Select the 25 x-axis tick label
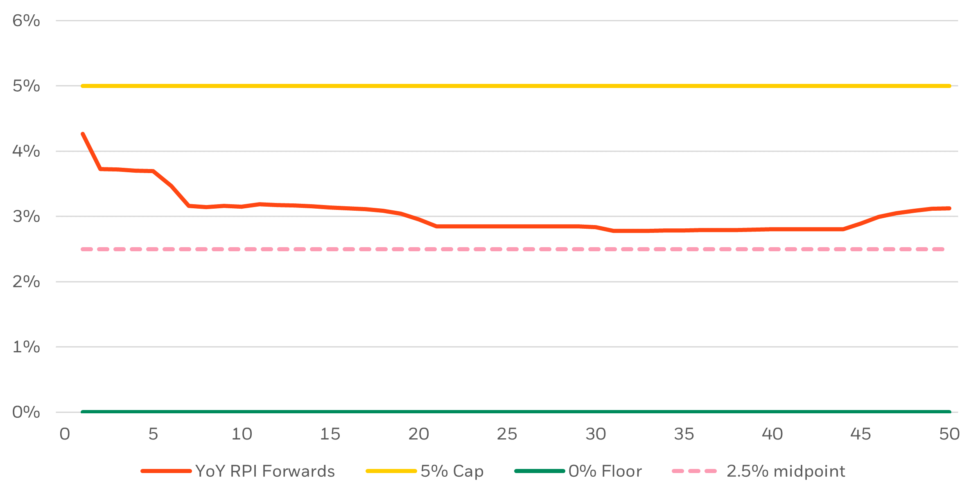Viewport: 980px width, 498px height. click(507, 434)
